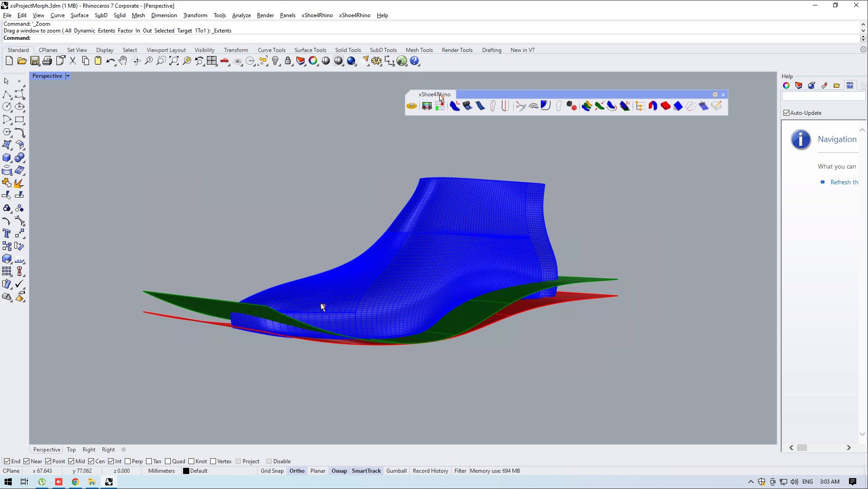Viewport: 868px width, 489px height.
Task: Click the Save file icon
Action: [x=35, y=61]
